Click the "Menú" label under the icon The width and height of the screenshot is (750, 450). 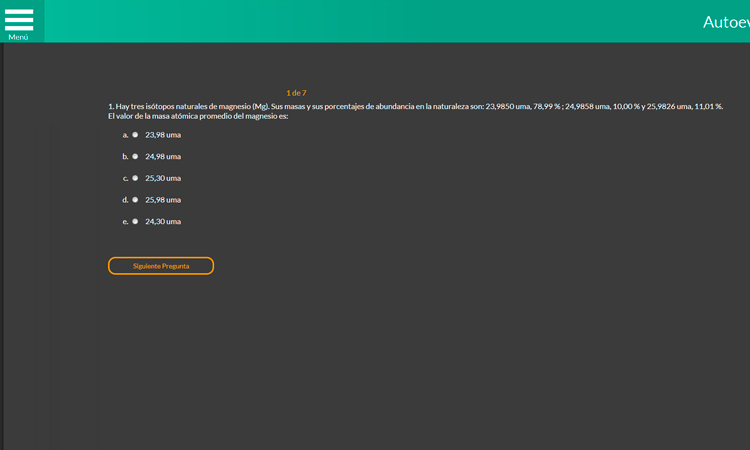coord(18,37)
